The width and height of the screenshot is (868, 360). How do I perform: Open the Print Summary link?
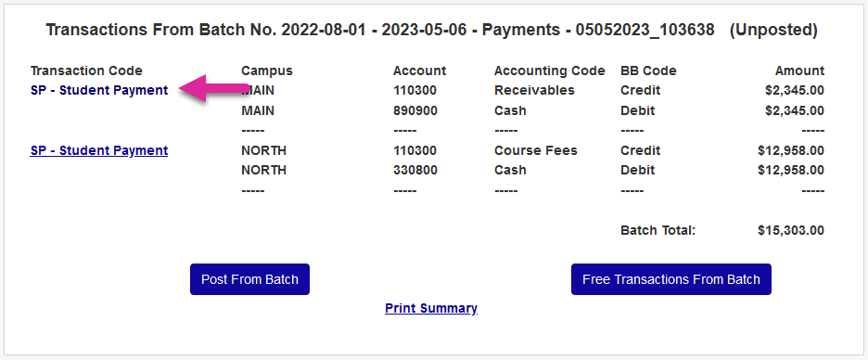431,308
